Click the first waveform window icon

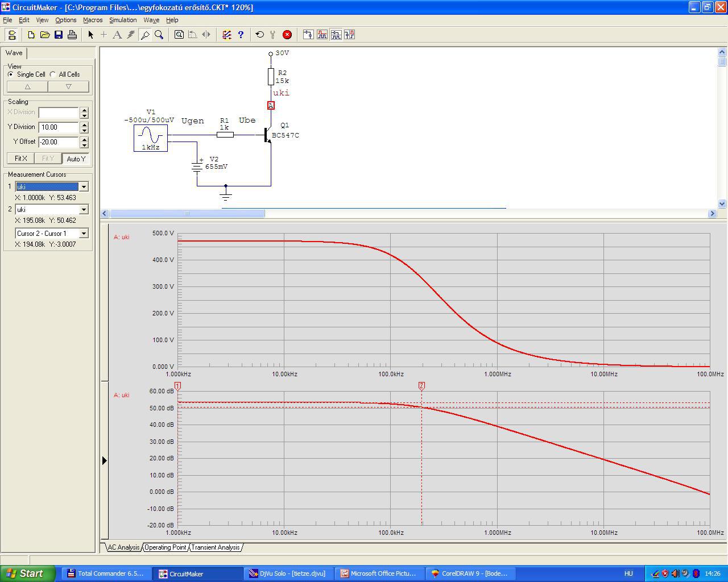click(308, 35)
